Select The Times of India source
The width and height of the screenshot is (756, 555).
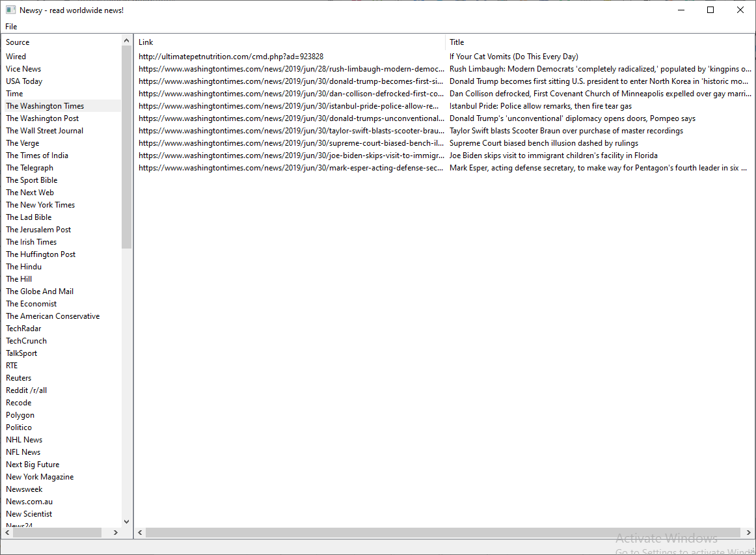click(x=37, y=156)
